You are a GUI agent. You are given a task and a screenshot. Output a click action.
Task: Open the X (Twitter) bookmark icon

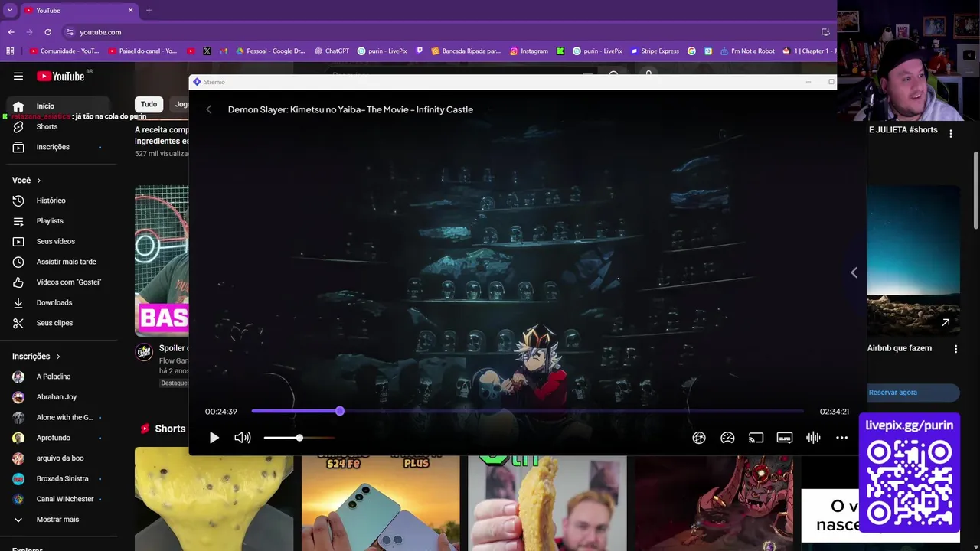tap(207, 51)
